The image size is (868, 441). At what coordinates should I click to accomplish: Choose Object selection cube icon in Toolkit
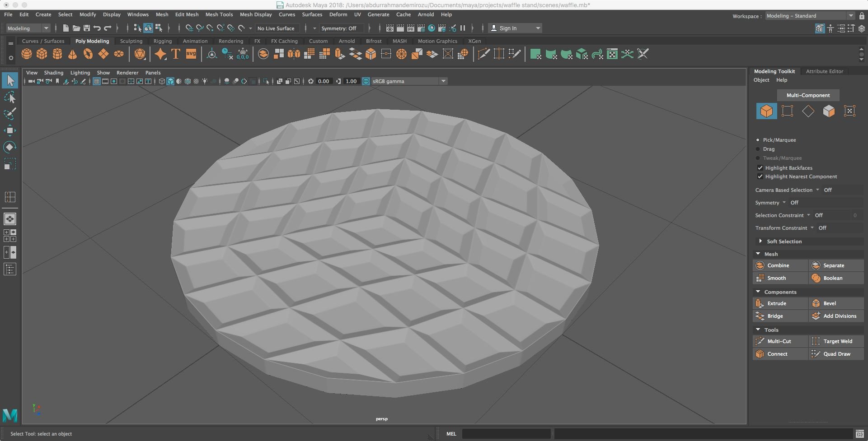(766, 111)
